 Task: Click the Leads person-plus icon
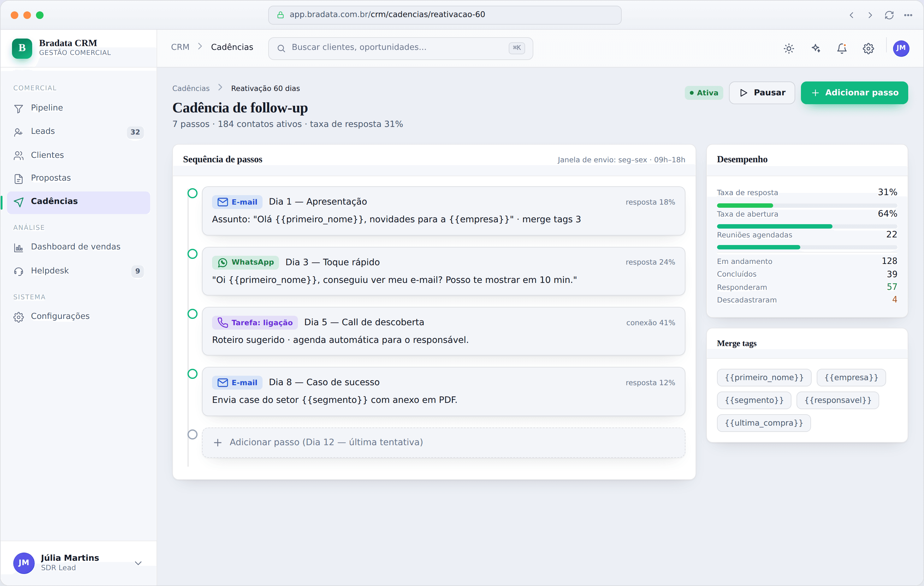tap(18, 132)
